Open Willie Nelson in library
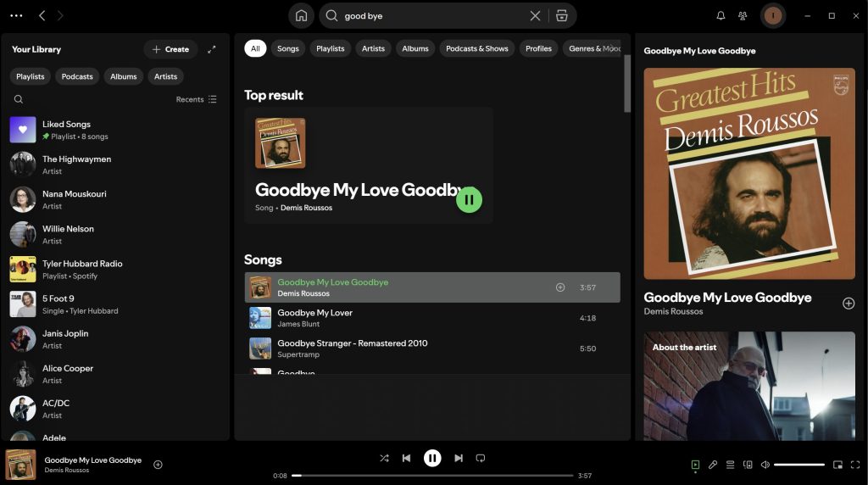868x485 pixels. [115, 234]
